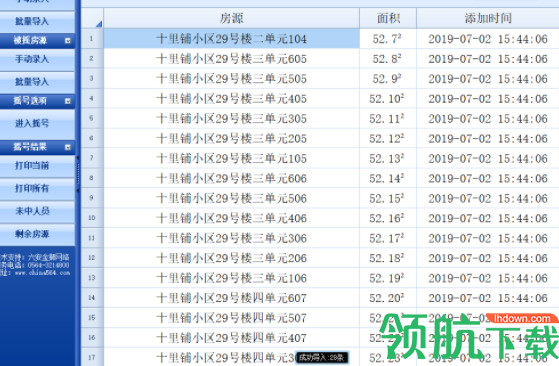Viewport: 559px width, 366px height.
Task: Select cell 十里铺小区29号楼三单元505
Action: (x=231, y=78)
